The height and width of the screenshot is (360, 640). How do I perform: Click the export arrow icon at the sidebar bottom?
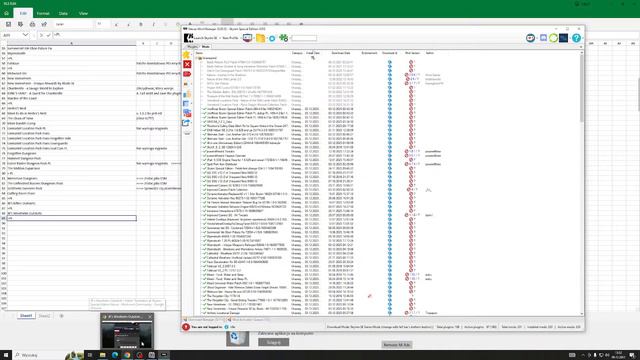[x=187, y=122]
